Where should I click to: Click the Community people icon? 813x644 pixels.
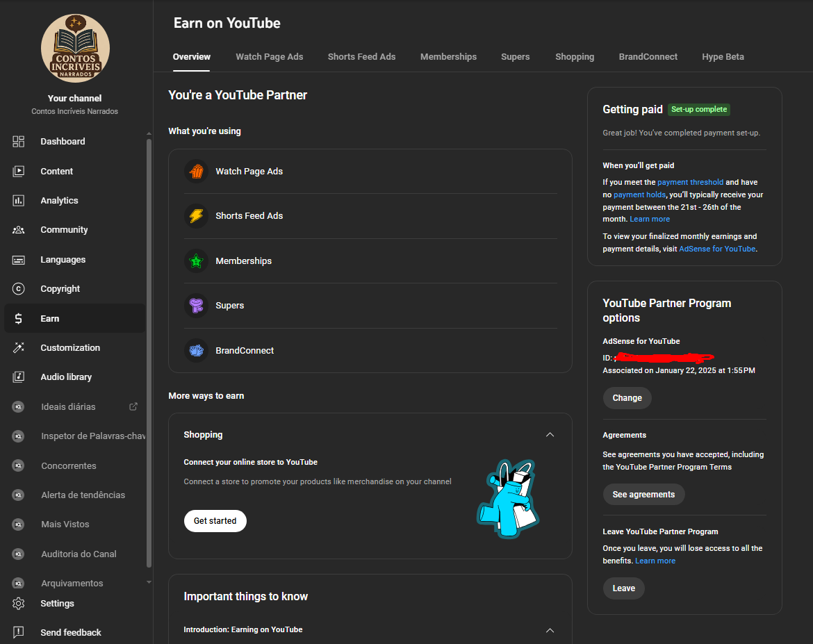(x=19, y=230)
